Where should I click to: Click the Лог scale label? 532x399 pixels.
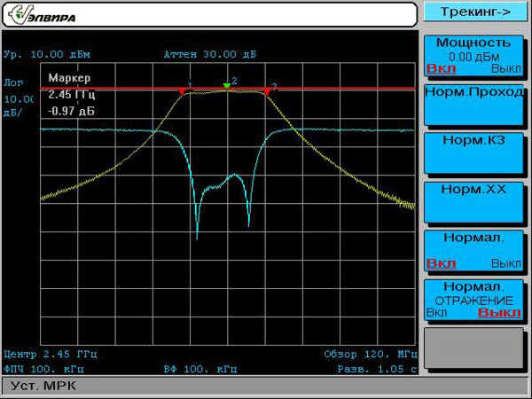(x=13, y=82)
